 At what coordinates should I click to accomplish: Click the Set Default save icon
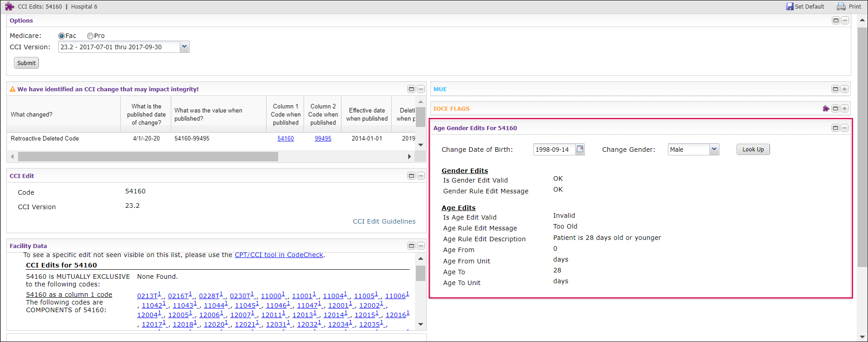click(790, 7)
